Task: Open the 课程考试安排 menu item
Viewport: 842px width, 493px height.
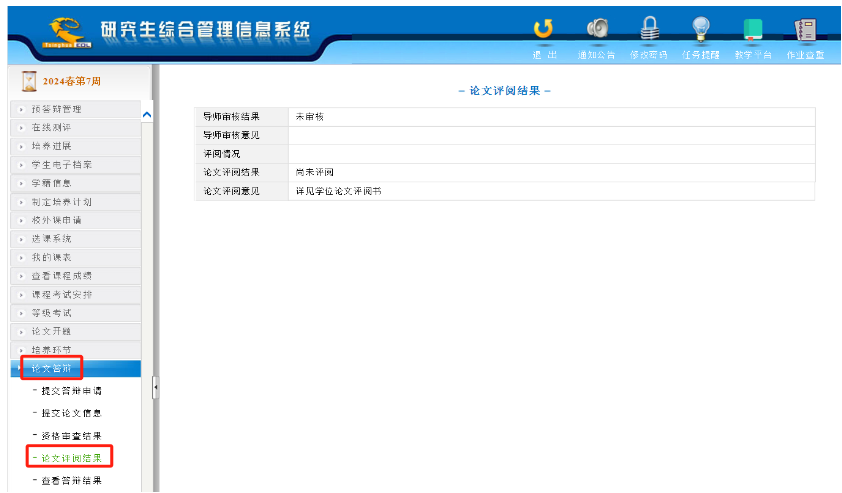Action: tap(76, 294)
